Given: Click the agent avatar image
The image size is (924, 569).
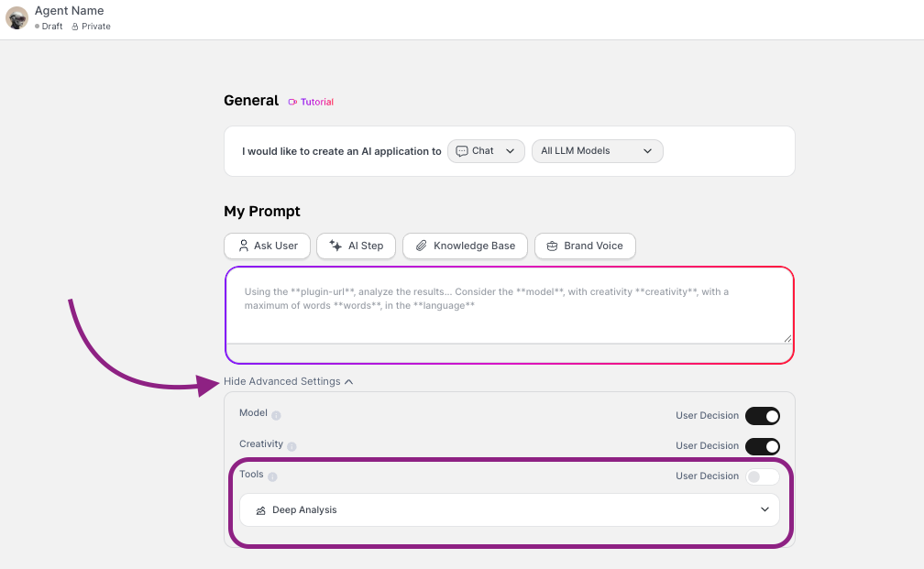Looking at the screenshot, I should (16, 18).
